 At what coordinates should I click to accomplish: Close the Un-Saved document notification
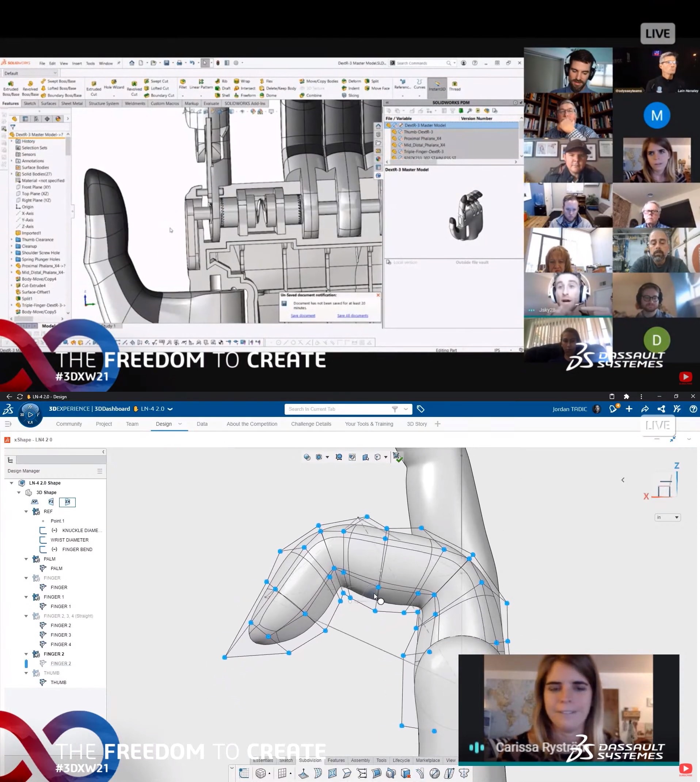click(378, 295)
